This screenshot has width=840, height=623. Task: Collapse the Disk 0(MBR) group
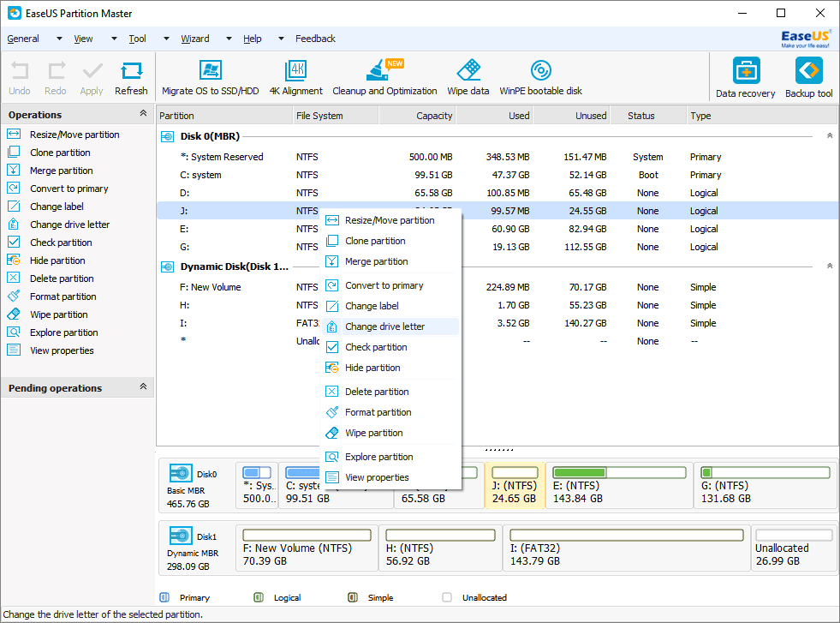point(829,135)
